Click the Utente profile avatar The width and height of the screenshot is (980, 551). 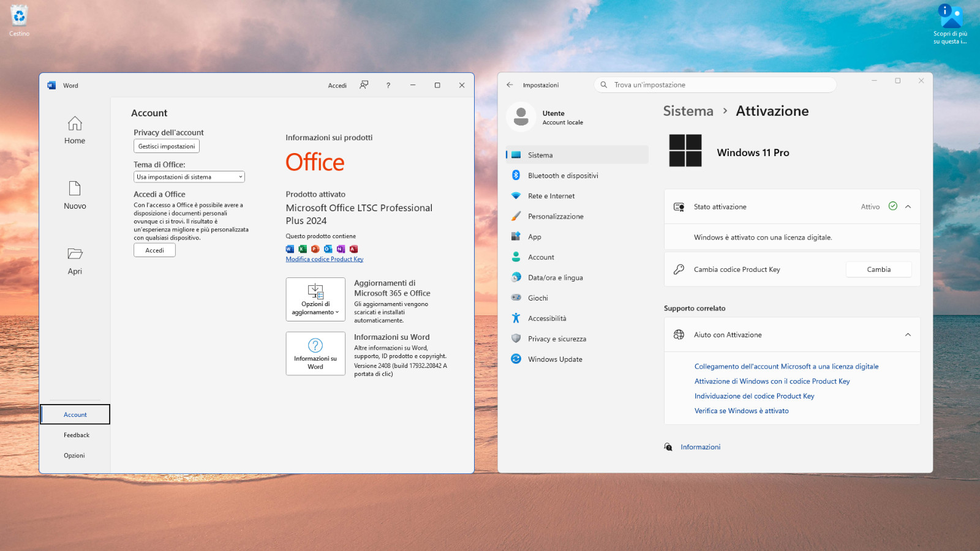pyautogui.click(x=521, y=116)
